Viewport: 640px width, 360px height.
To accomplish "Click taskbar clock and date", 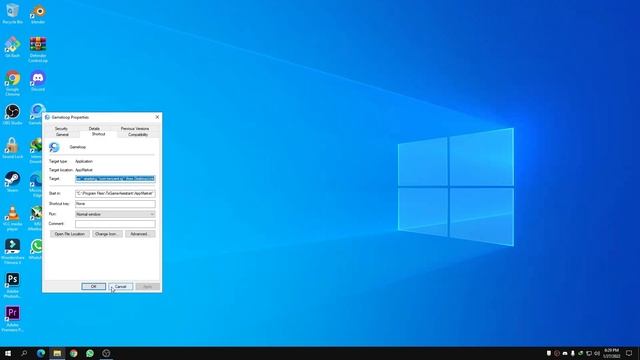I will (x=611, y=353).
